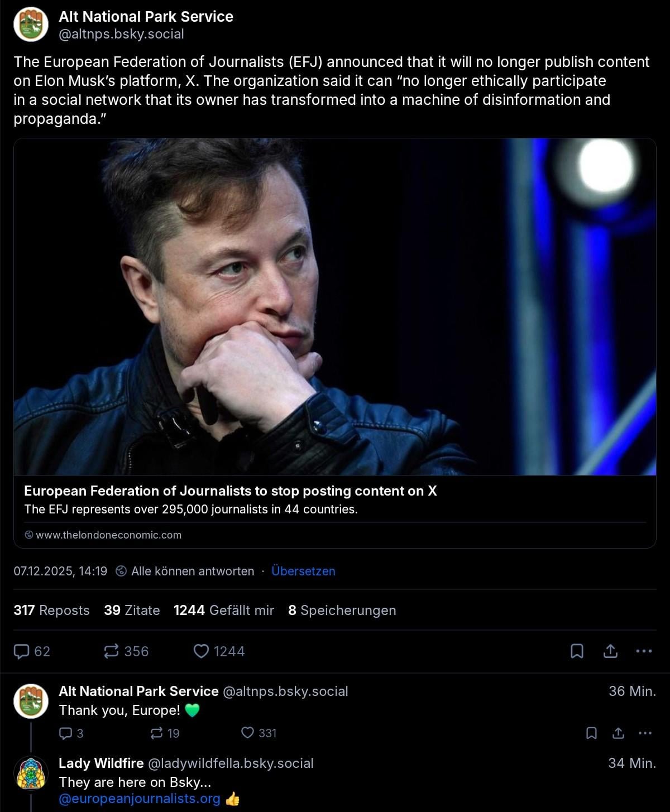This screenshot has height=812, width=670.
Task: Open Alt National Park Service avatar at top
Action: [x=31, y=25]
